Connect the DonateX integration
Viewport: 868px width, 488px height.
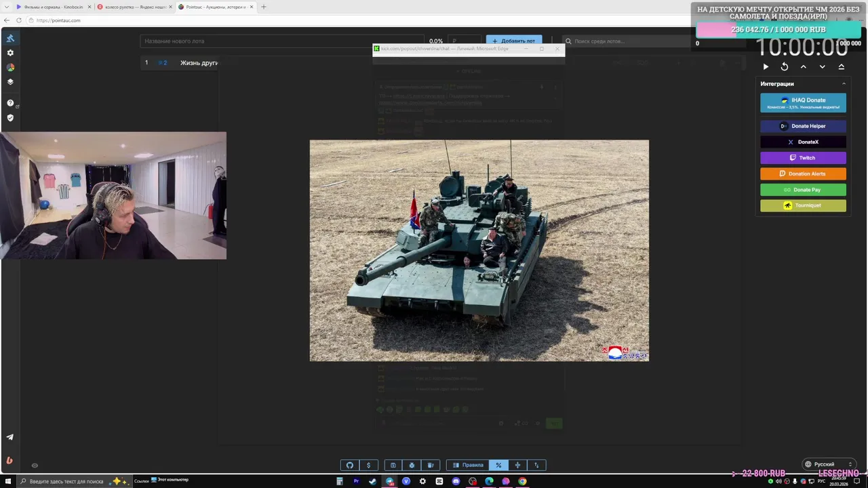coord(803,142)
